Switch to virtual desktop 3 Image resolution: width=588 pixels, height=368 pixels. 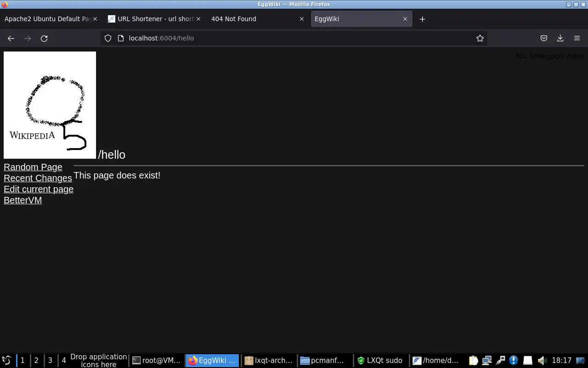(x=50, y=360)
